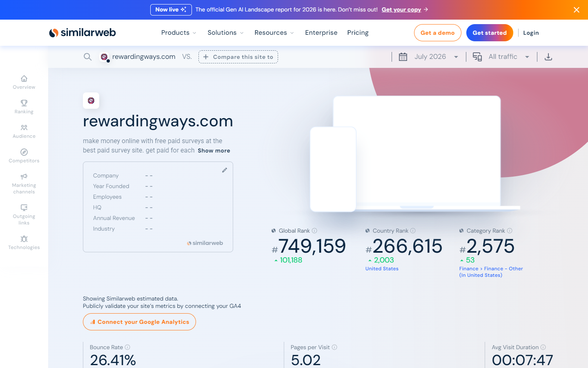Click the United States country link

382,269
